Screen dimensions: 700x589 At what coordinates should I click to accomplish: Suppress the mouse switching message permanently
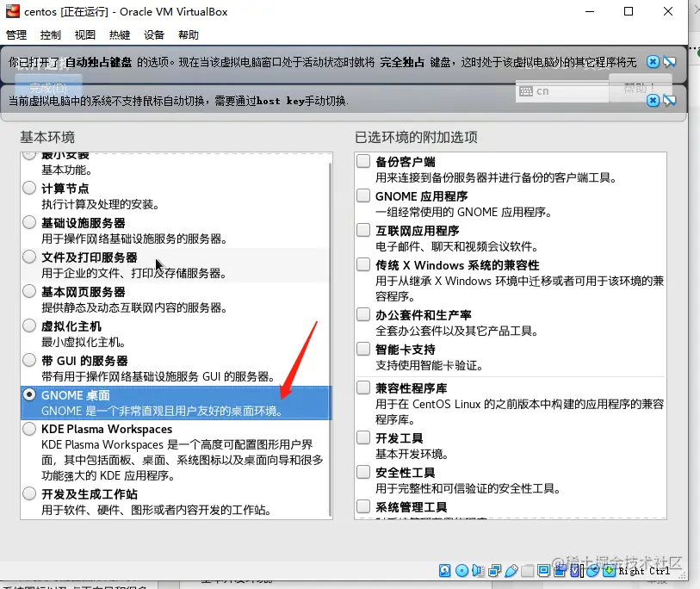(669, 101)
